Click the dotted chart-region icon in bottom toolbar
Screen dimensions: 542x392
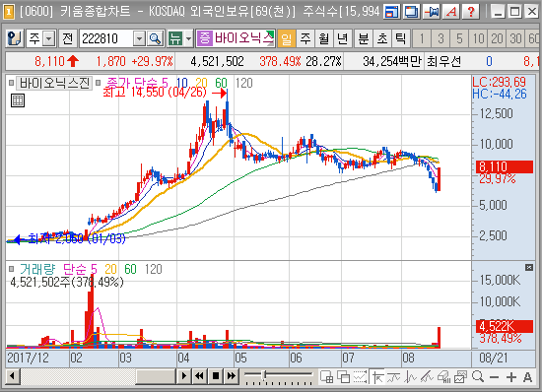click(360, 377)
